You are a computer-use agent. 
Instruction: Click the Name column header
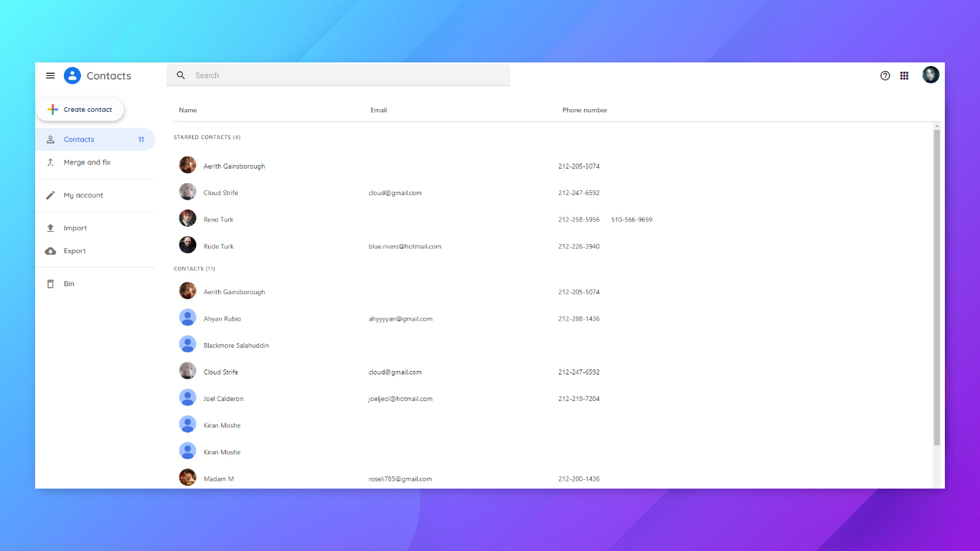(x=188, y=110)
